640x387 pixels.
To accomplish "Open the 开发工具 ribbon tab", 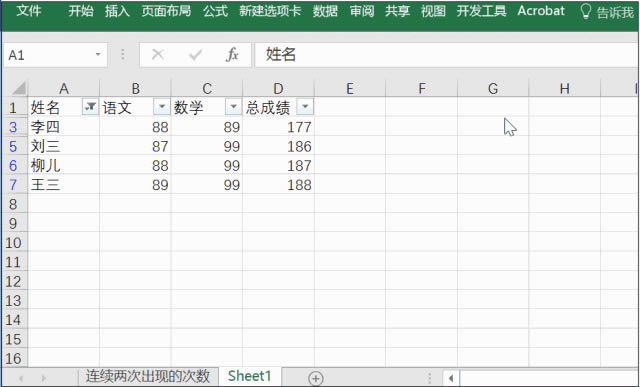I will coord(482,11).
